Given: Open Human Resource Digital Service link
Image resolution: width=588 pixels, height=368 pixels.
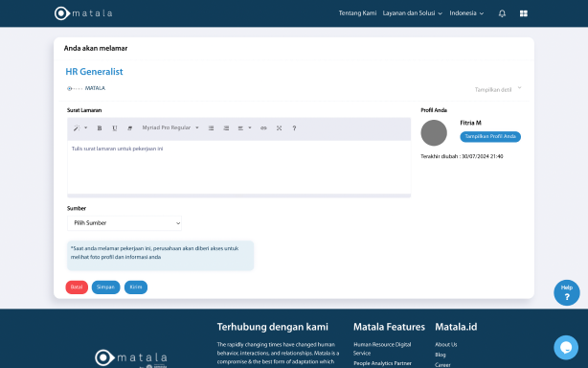Looking at the screenshot, I should coord(382,349).
